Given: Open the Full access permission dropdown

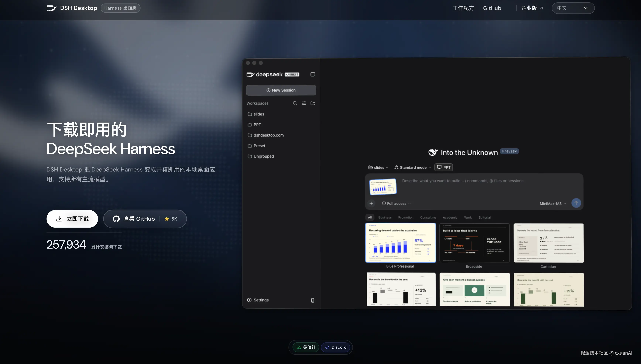Looking at the screenshot, I should [396, 204].
